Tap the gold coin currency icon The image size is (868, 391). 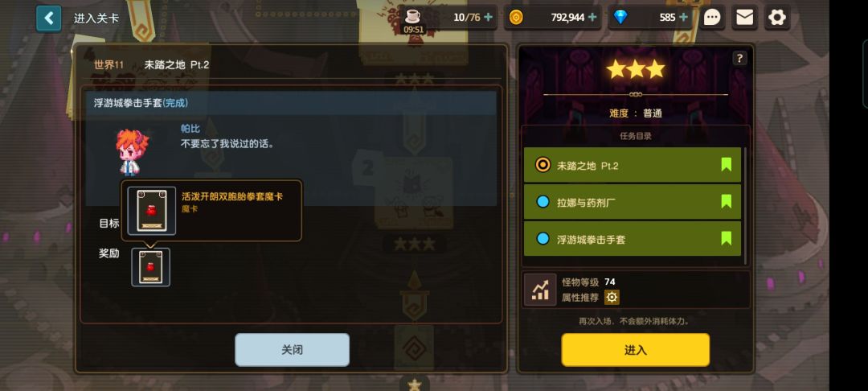(x=516, y=17)
